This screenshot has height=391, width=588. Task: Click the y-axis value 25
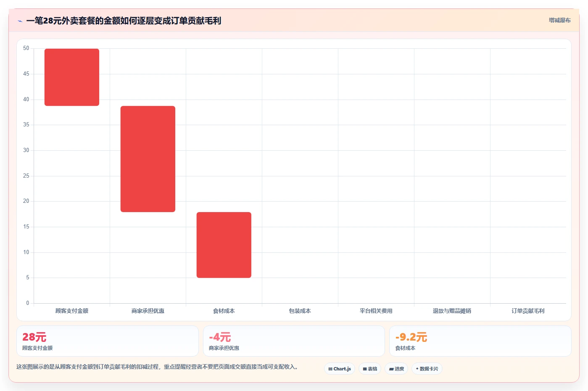[26, 176]
